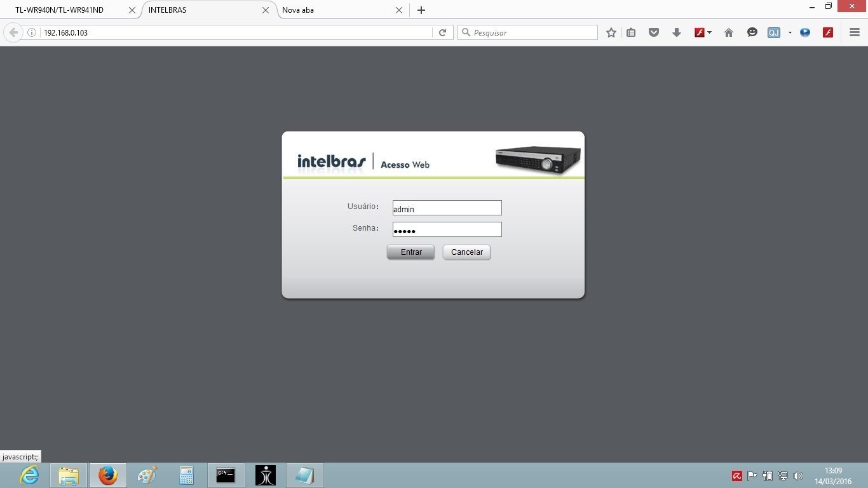Go back to the previous page

[13, 32]
